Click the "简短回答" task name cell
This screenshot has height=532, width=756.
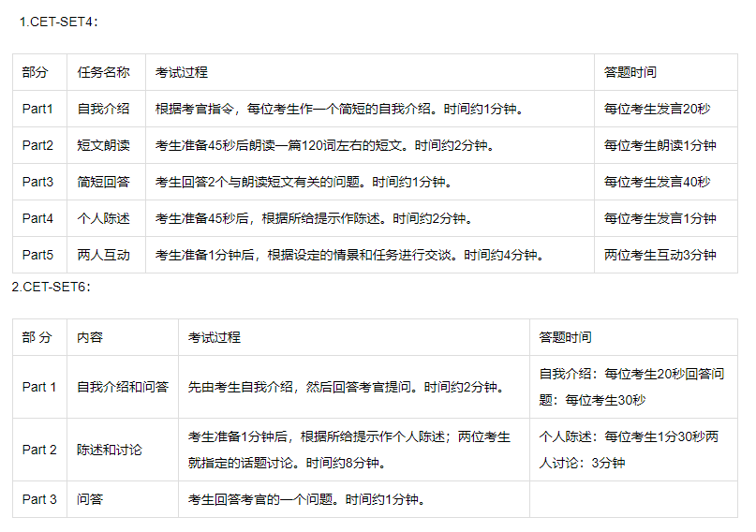point(103,182)
